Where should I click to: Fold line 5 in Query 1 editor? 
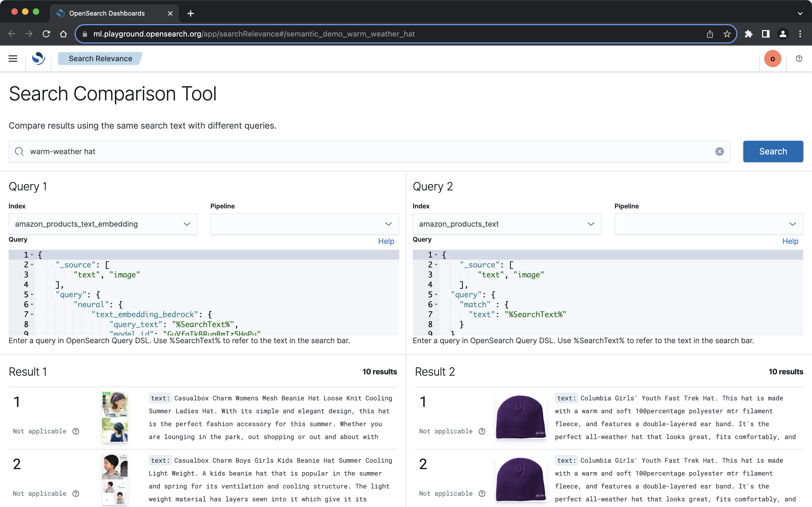[x=32, y=295]
